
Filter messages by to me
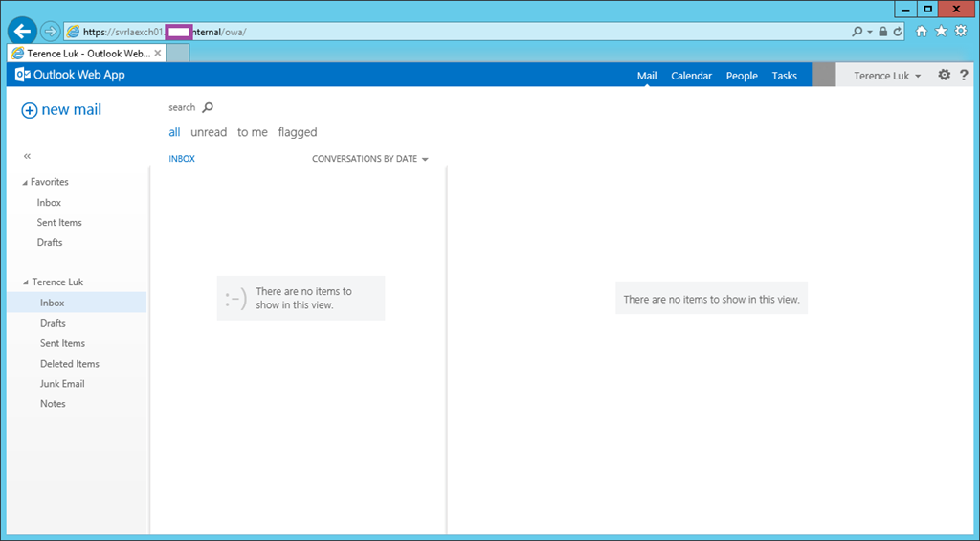253,132
